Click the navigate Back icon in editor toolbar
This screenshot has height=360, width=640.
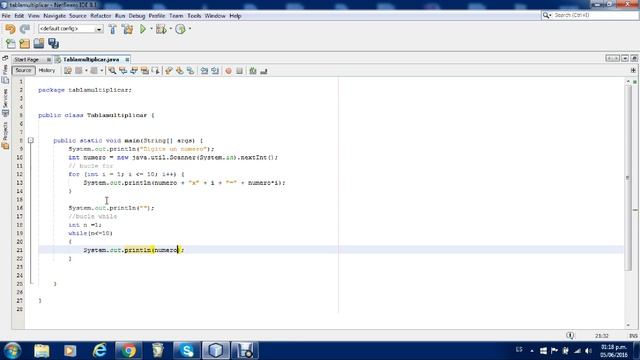tap(79, 71)
